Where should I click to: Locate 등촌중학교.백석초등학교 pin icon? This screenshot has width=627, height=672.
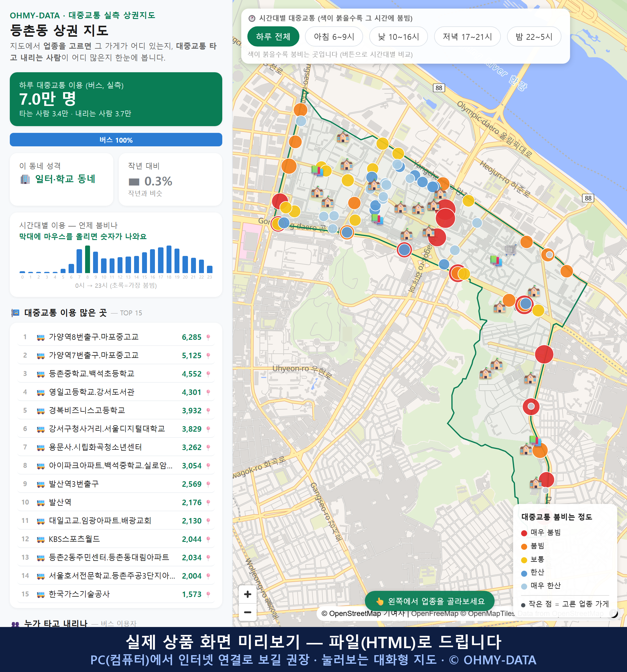click(208, 374)
